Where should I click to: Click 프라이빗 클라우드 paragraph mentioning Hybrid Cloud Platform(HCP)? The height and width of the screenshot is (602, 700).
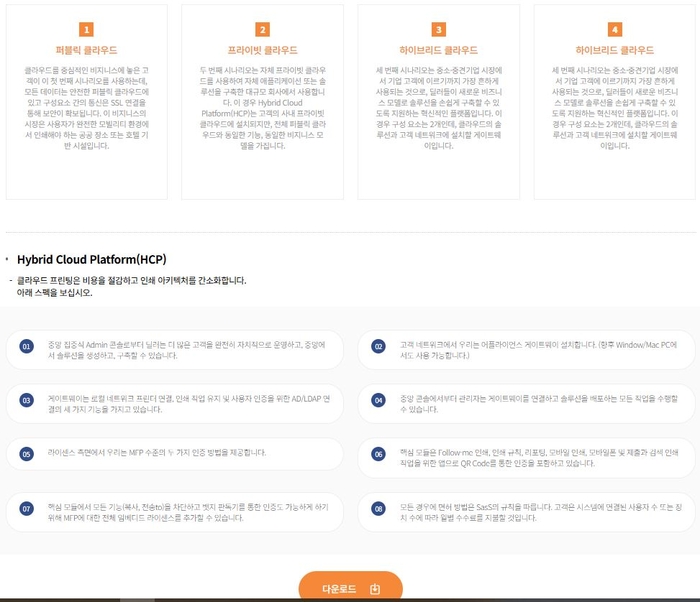262,108
